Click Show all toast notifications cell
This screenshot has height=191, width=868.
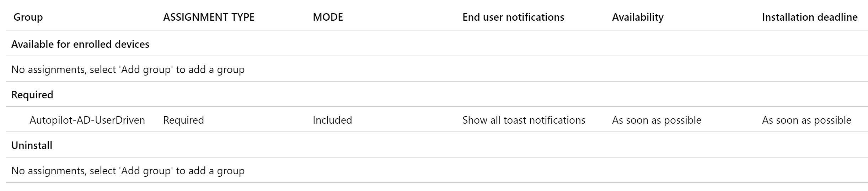pyautogui.click(x=524, y=120)
